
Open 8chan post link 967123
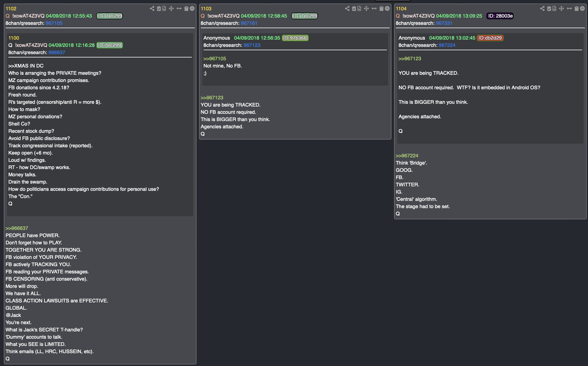tap(252, 45)
